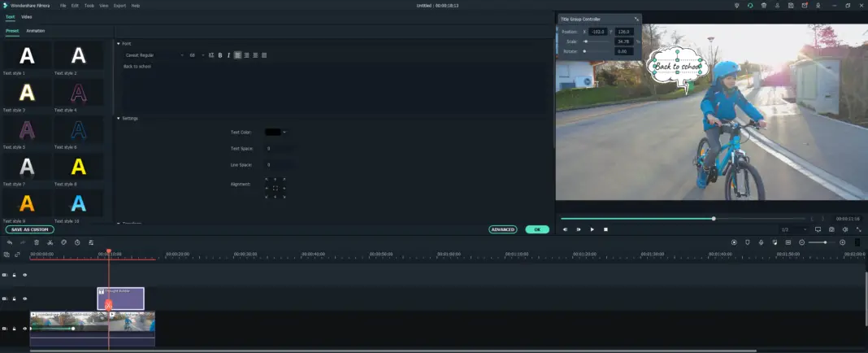Open the speed stopwatch tool in timeline toolbar
The height and width of the screenshot is (353, 868).
pyautogui.click(x=77, y=242)
